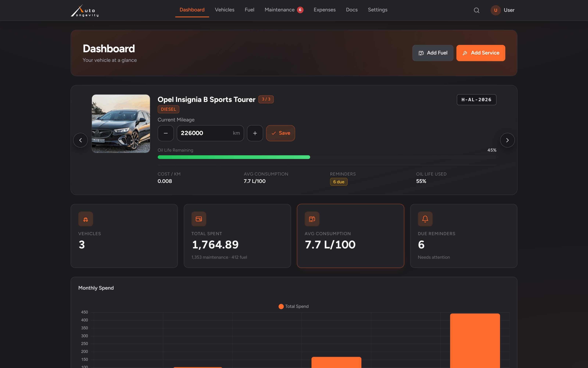The height and width of the screenshot is (368, 588).
Task: Click the Auto Longevity logo
Action: (85, 10)
